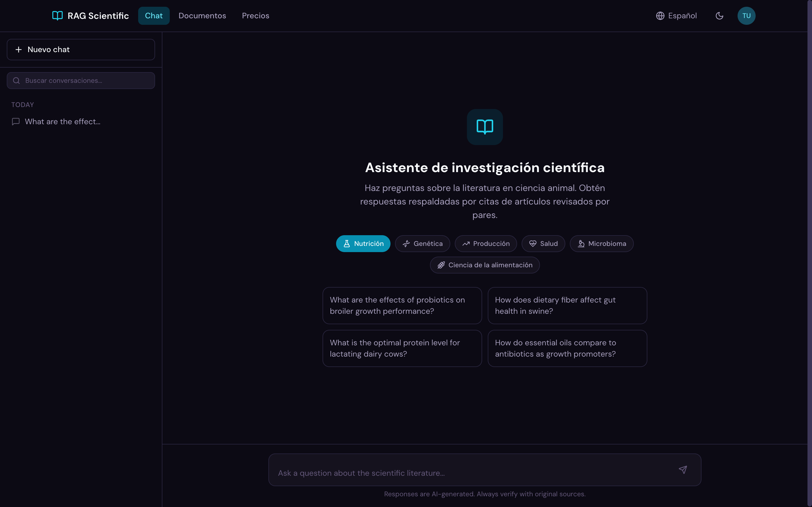Click the globe icon next to Español
This screenshot has height=507, width=812.
click(660, 15)
